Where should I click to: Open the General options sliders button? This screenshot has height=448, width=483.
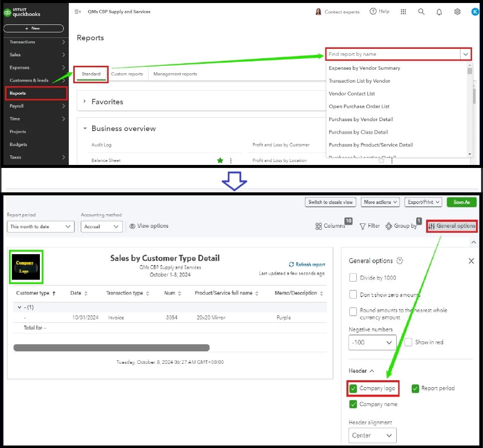(452, 226)
